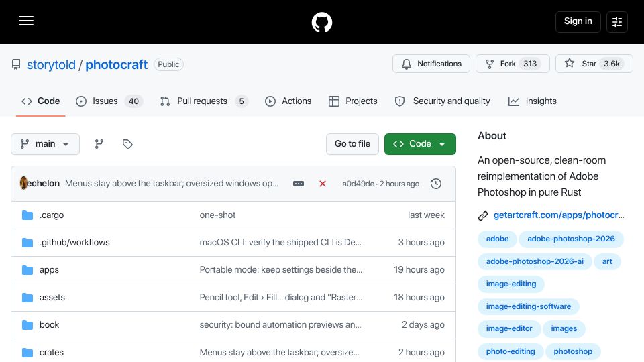Open the Issues tab
Image resolution: width=644 pixels, height=362 pixels.
(x=109, y=101)
